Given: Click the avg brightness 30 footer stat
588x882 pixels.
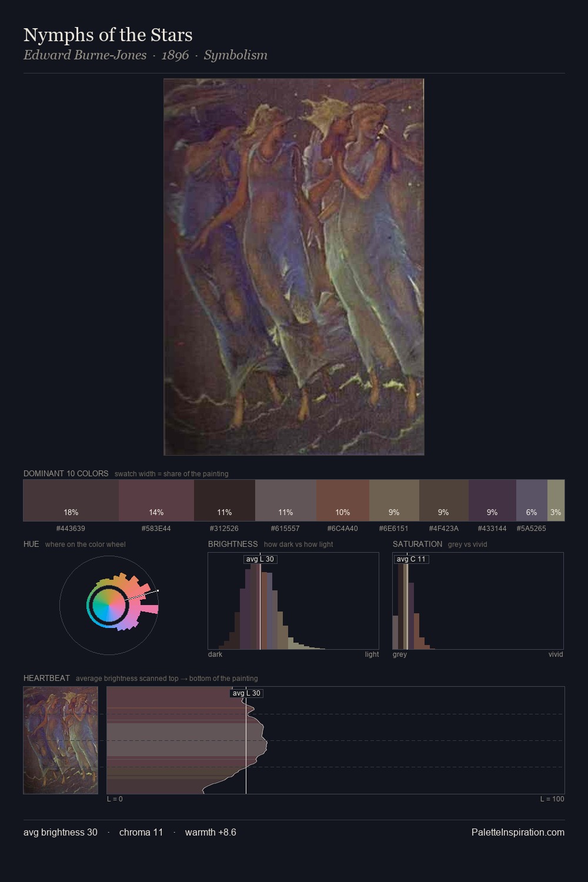Looking at the screenshot, I should [x=61, y=832].
